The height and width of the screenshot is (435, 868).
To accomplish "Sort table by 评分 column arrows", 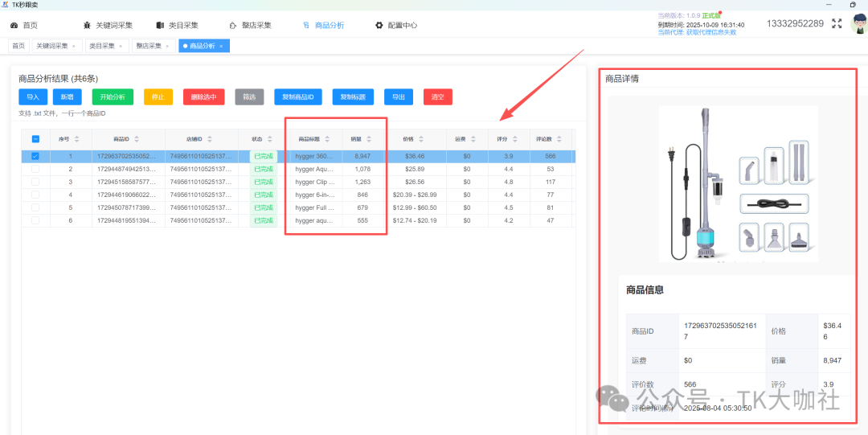I will (514, 139).
